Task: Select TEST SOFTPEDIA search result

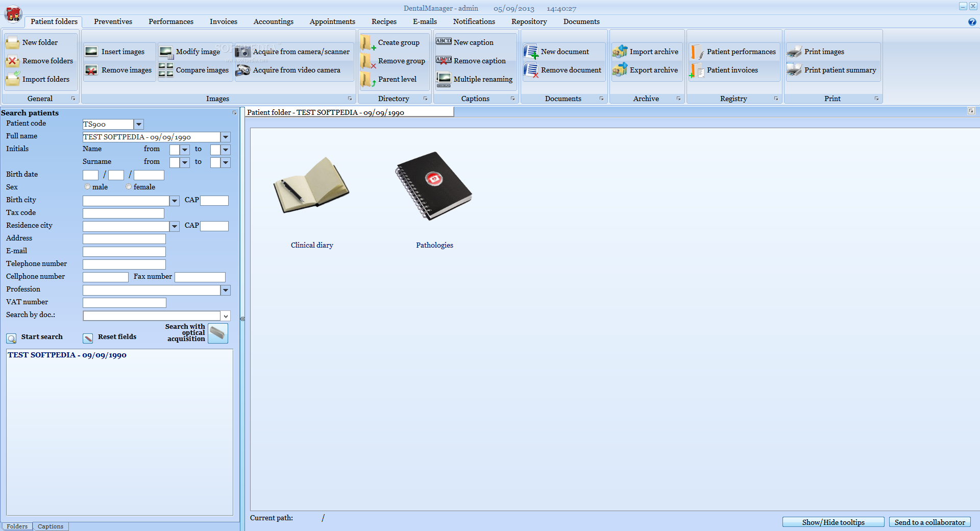Action: coord(67,355)
